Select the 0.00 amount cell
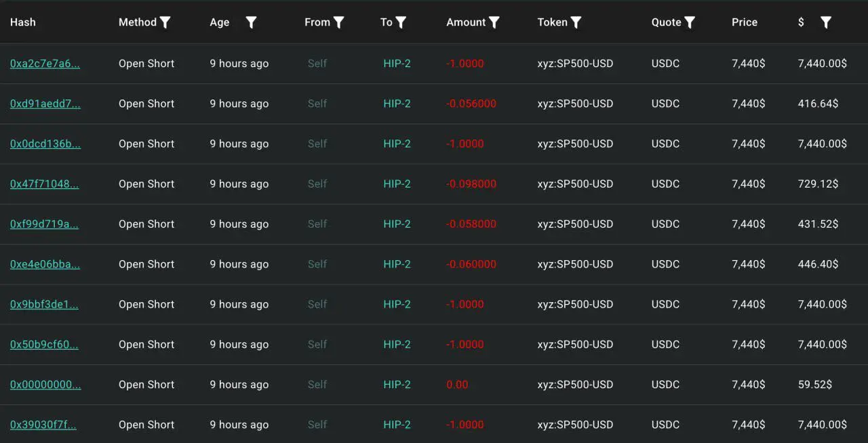The width and height of the screenshot is (868, 443). (x=457, y=385)
